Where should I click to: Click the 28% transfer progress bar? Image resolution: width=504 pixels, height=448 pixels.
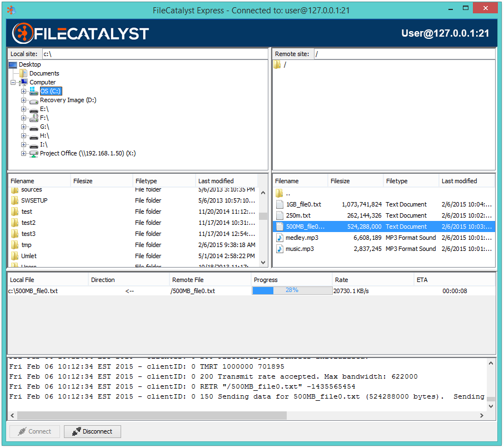click(x=292, y=291)
